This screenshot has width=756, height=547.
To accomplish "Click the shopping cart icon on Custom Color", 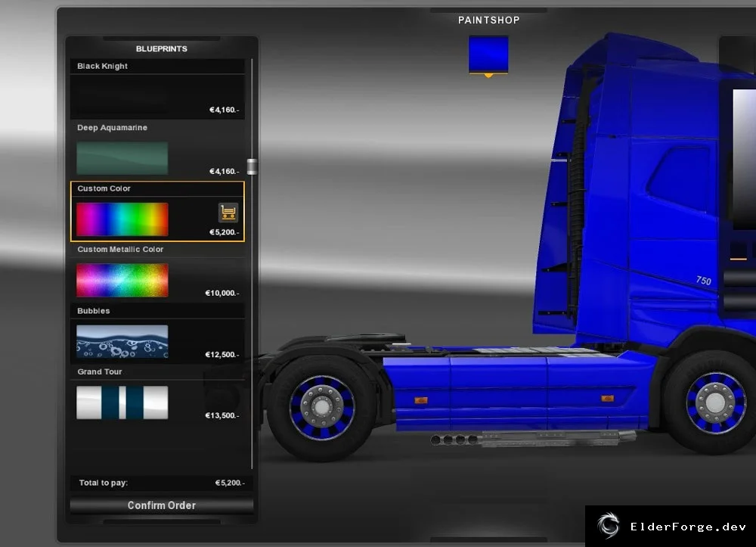I will pos(228,213).
